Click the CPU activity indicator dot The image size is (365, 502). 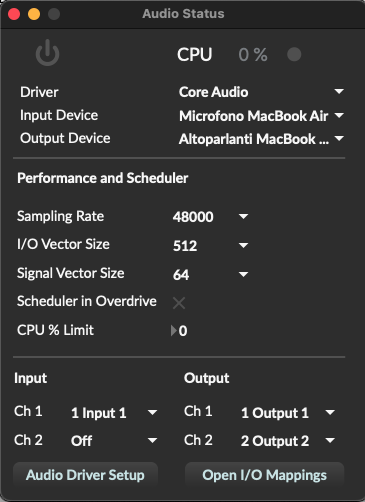294,54
